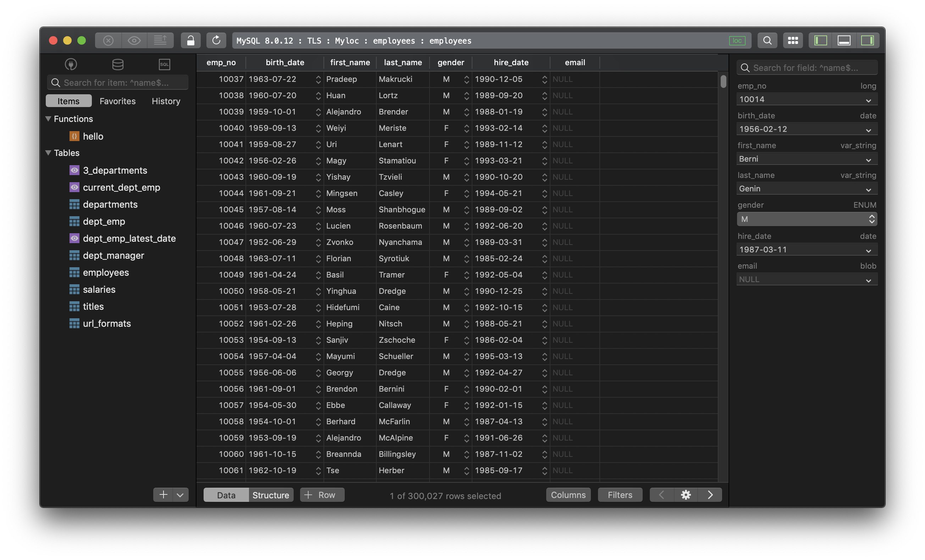
Task: Click the sidebar item search field
Action: click(117, 83)
